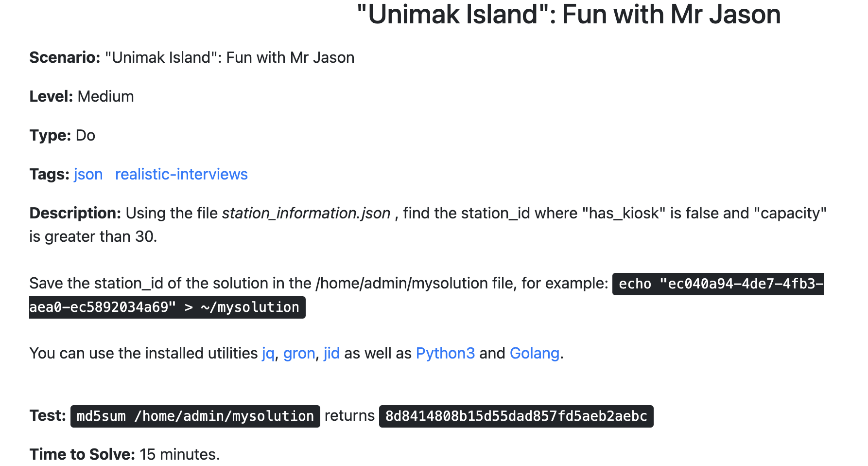Open the Golang link
The width and height of the screenshot is (868, 466).
click(x=535, y=353)
